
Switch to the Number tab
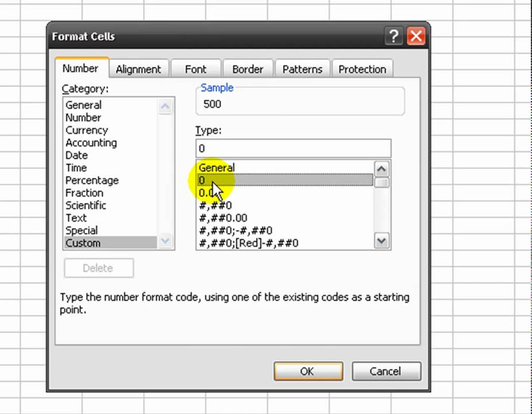pyautogui.click(x=80, y=68)
